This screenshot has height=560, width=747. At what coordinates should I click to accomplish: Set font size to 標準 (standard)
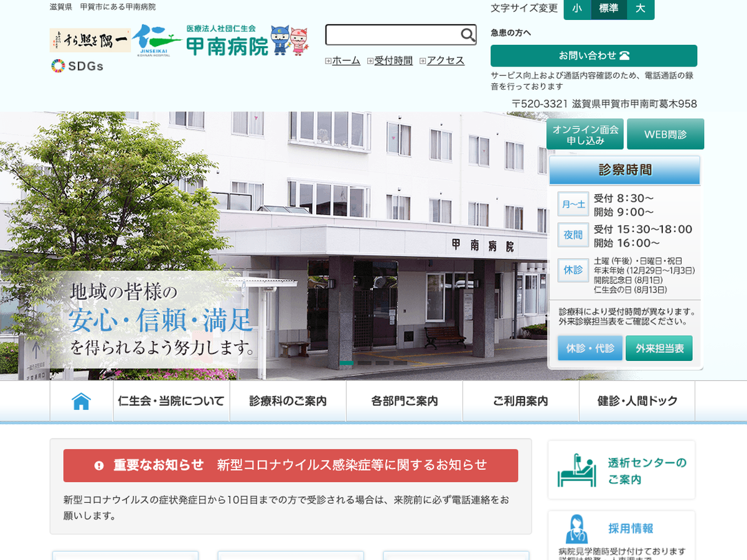coord(608,9)
